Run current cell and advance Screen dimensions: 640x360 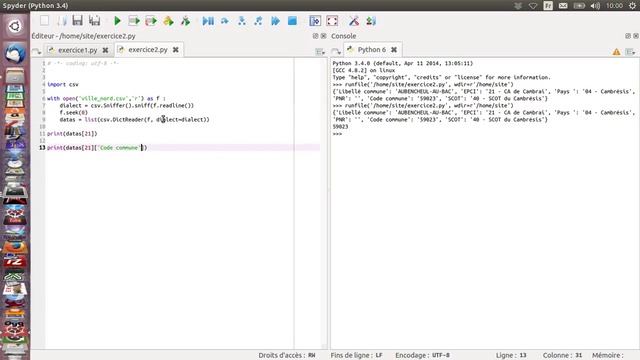coord(151,21)
